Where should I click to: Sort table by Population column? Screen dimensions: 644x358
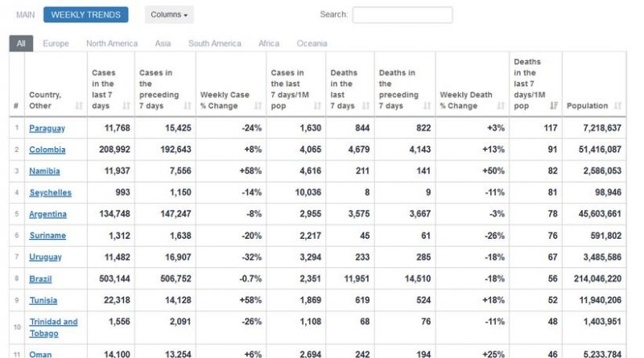[x=617, y=106]
